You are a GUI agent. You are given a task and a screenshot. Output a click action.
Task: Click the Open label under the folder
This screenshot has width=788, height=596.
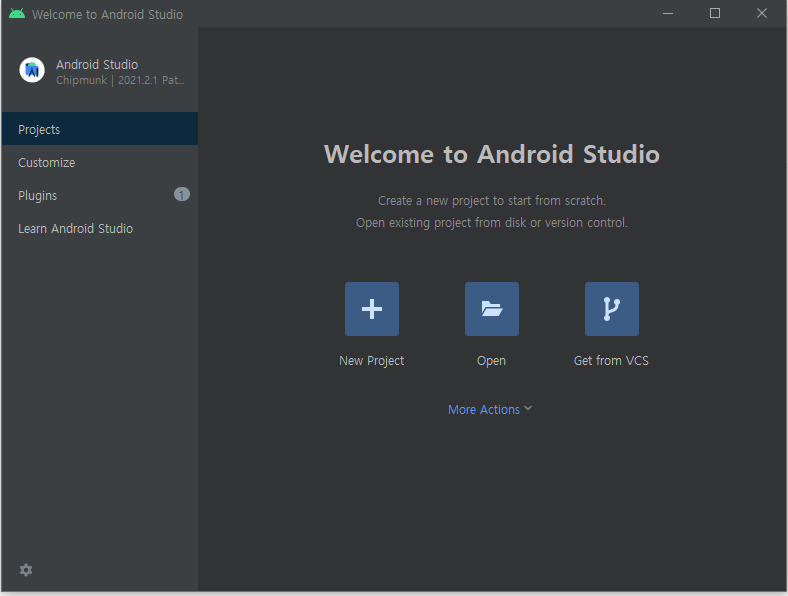[491, 361]
